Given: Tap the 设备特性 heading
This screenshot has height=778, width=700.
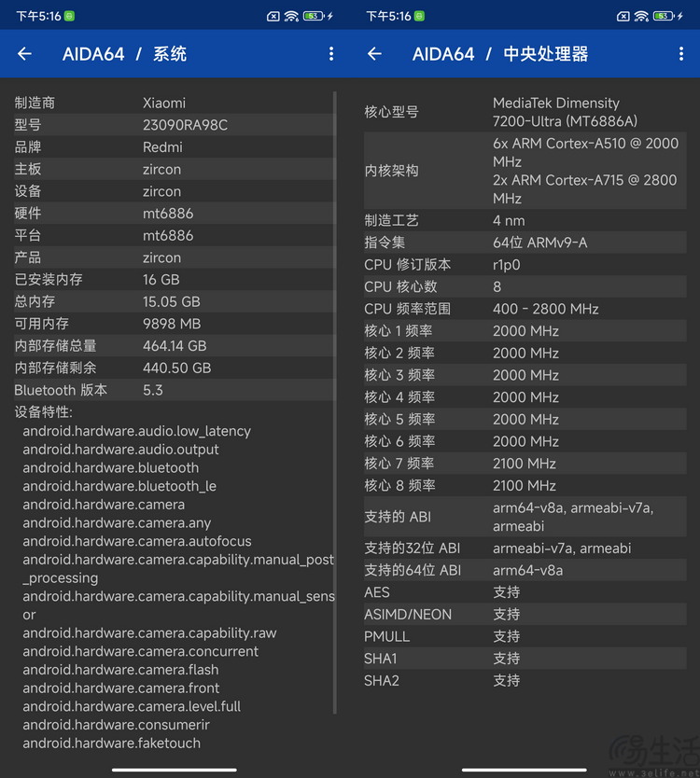Looking at the screenshot, I should coord(44,411).
